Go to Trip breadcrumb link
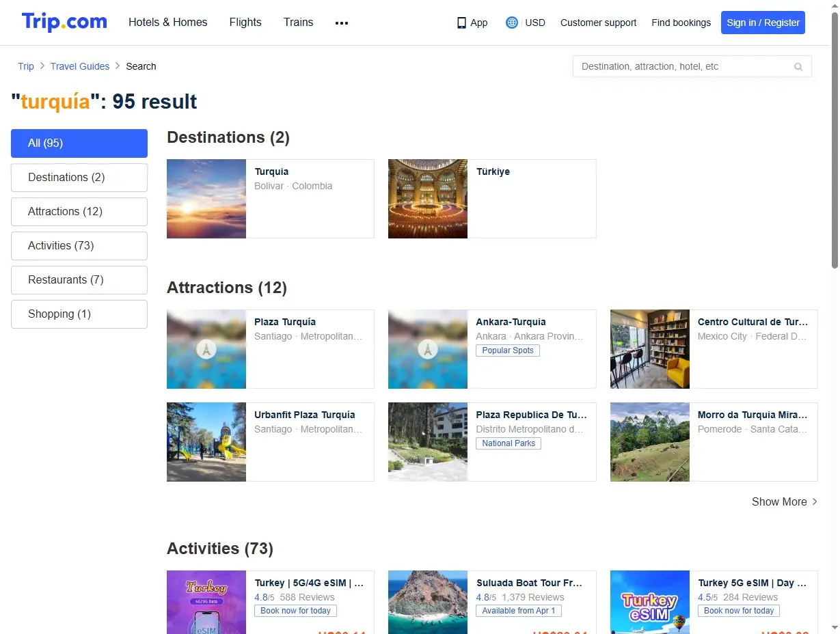Viewport: 840px width, 634px height. (26, 66)
